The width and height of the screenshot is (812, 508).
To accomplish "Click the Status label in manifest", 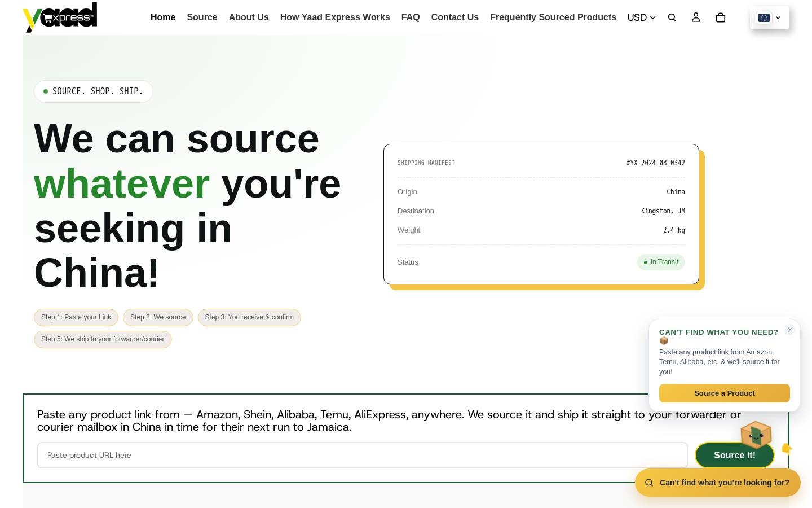I will tap(408, 262).
